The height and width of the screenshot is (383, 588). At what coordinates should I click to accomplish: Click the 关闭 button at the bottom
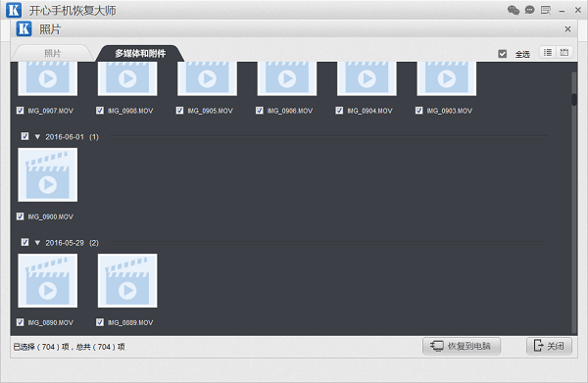pos(550,346)
